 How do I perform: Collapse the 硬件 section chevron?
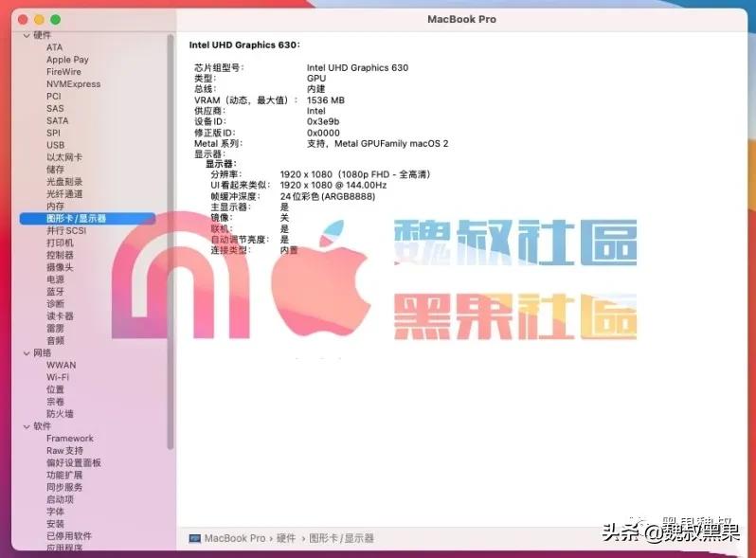click(27, 35)
